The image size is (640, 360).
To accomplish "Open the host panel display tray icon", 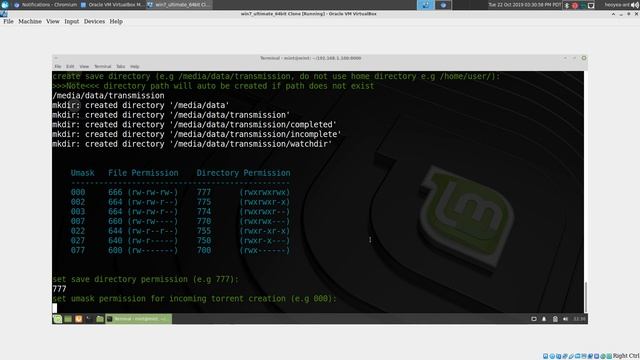I will point(591,5).
